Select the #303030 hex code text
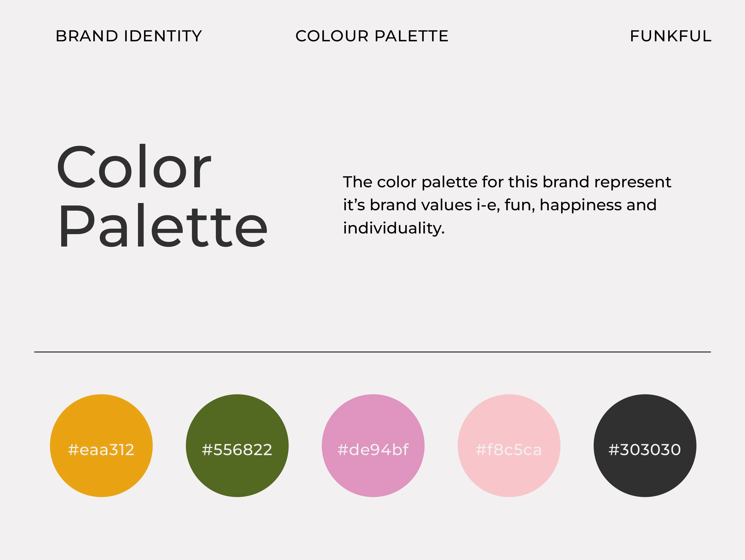Image resolution: width=745 pixels, height=560 pixels. 645,450
